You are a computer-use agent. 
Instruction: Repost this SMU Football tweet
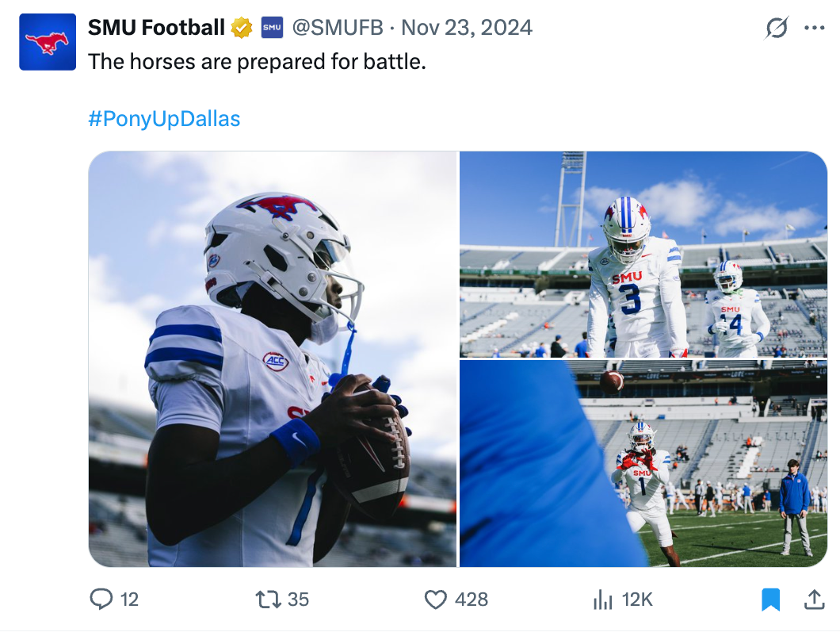269,599
